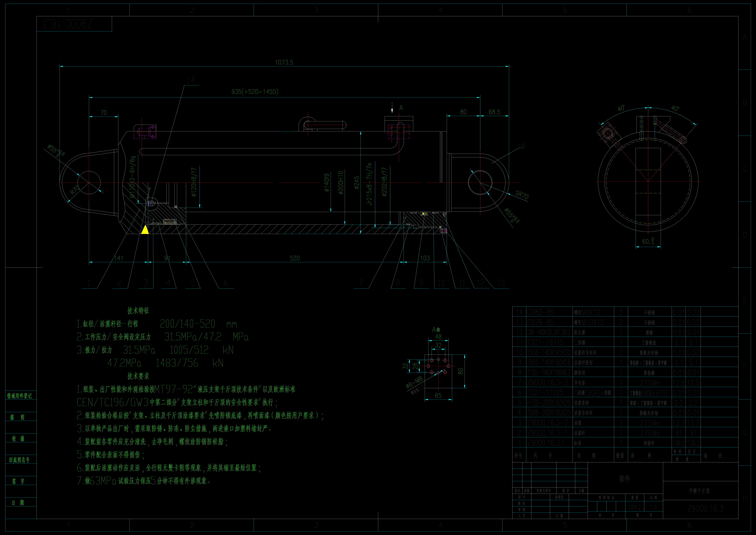Click the "ø120H8/f7" fit annotation
This screenshot has height=535, width=756.
pyautogui.click(x=194, y=182)
